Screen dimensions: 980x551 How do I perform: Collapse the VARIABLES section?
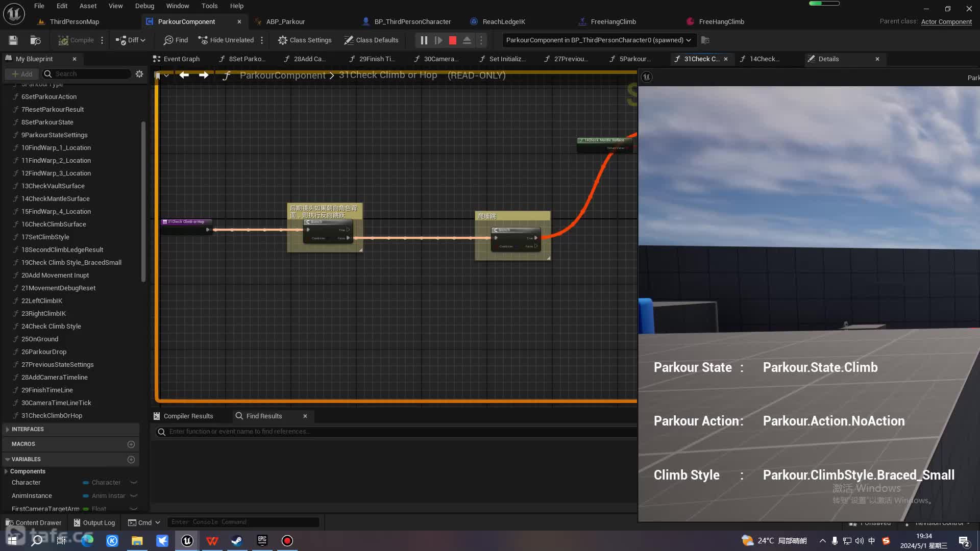[x=8, y=459]
